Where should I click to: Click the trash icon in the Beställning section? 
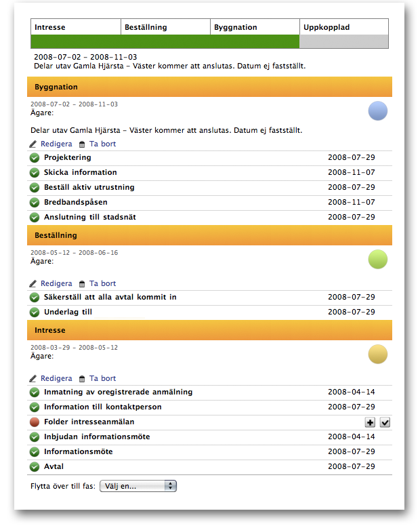coord(83,284)
